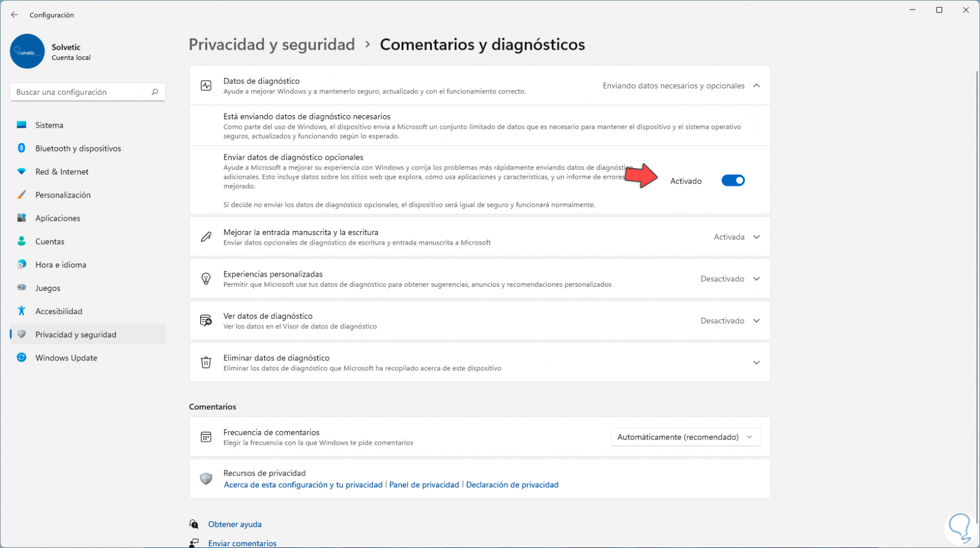Viewport: 980px width, 548px height.
Task: Disable optional diagnostic data toggle
Action: click(x=732, y=180)
